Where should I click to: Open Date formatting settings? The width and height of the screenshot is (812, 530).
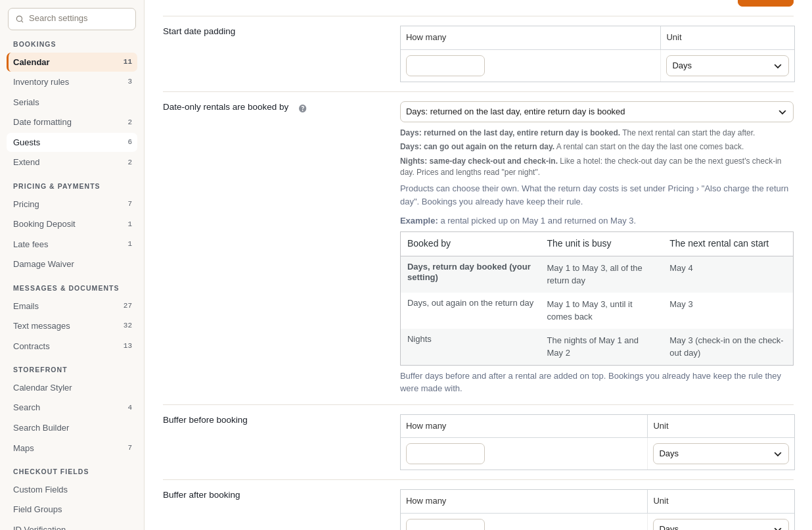(72, 122)
